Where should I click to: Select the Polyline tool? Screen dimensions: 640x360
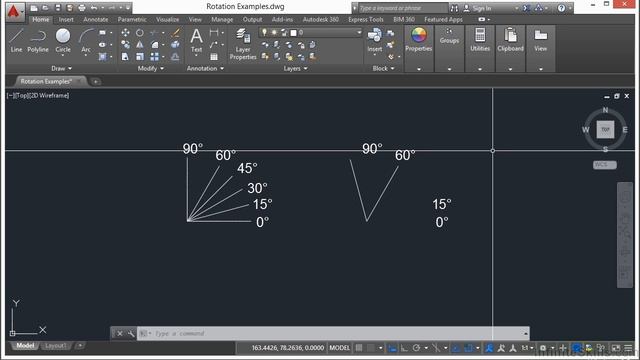tap(38, 40)
